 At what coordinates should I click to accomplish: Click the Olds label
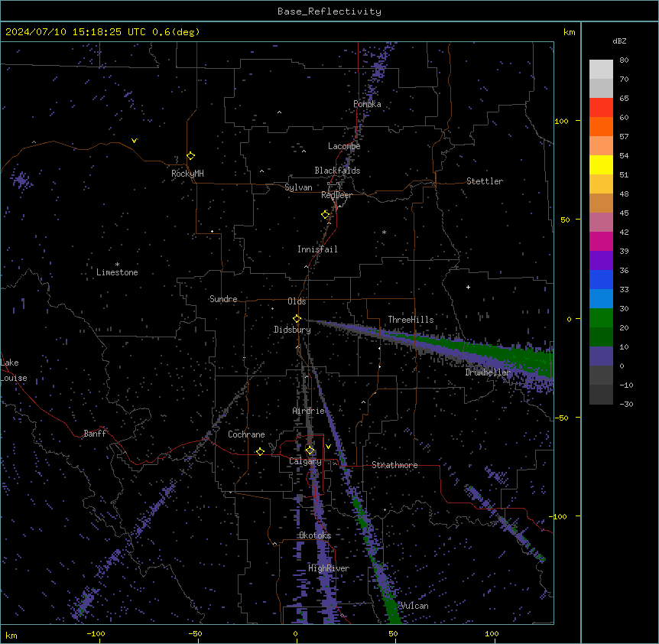tap(297, 301)
